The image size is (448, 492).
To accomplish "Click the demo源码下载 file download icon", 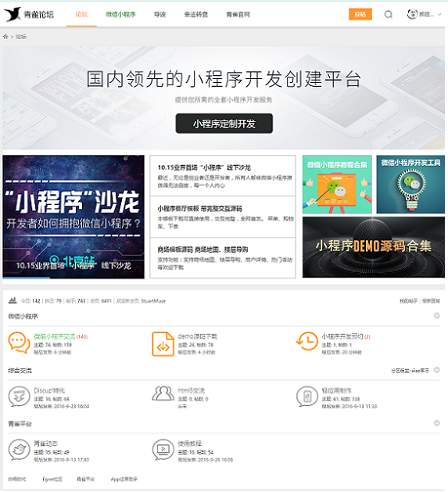I will 163,344.
